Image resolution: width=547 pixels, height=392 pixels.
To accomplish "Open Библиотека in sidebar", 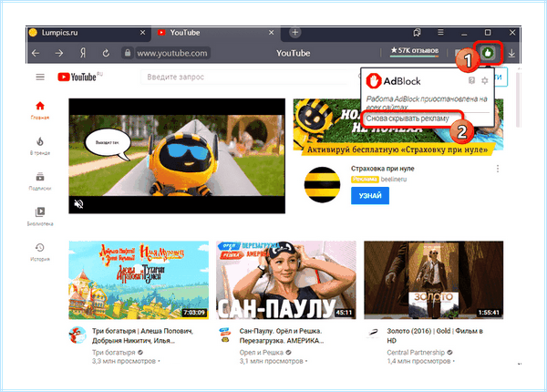I will [40, 217].
